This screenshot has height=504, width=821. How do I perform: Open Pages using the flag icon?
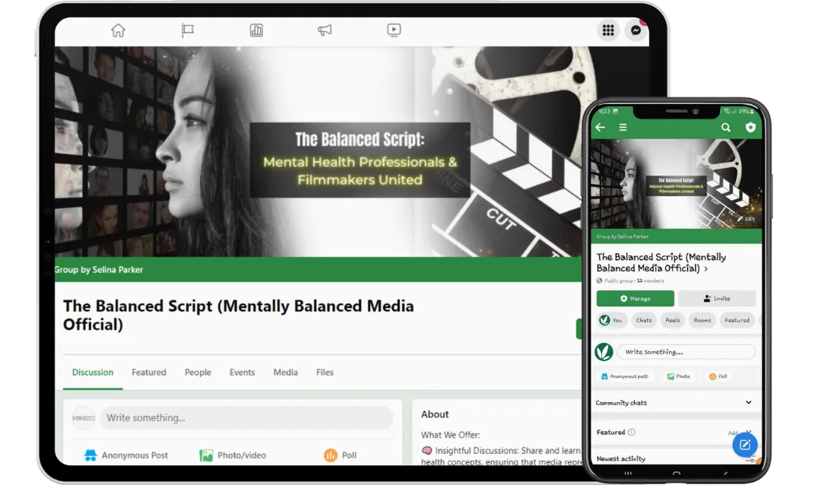point(188,30)
